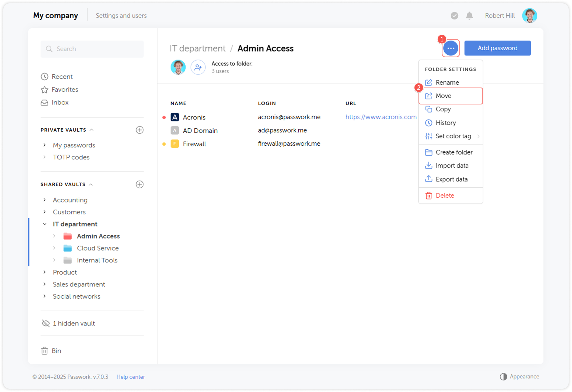Add a new shared vault plus icon

pos(139,184)
